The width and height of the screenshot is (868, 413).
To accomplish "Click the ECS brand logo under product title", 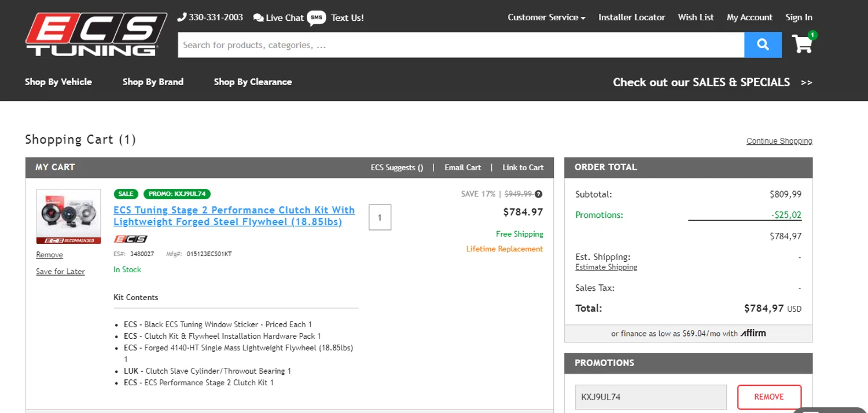I will [130, 239].
